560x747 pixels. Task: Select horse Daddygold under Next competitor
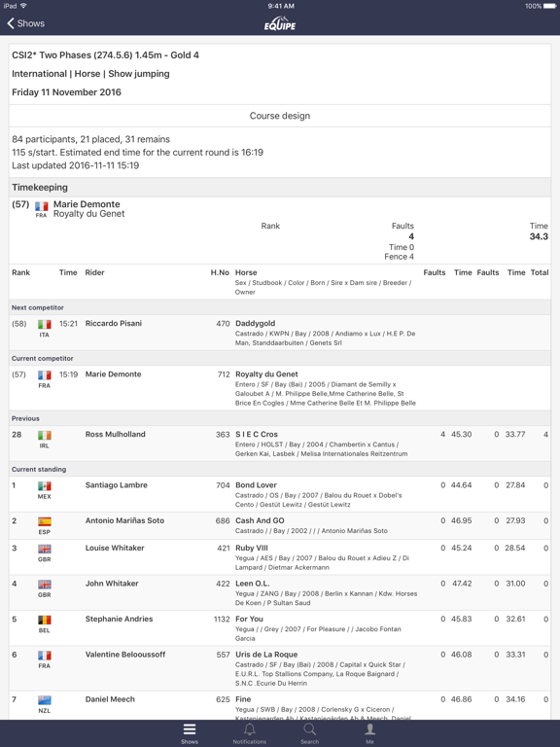(256, 323)
